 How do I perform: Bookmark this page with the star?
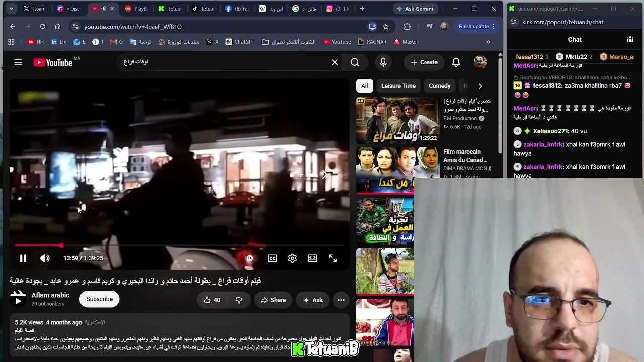pyautogui.click(x=386, y=27)
